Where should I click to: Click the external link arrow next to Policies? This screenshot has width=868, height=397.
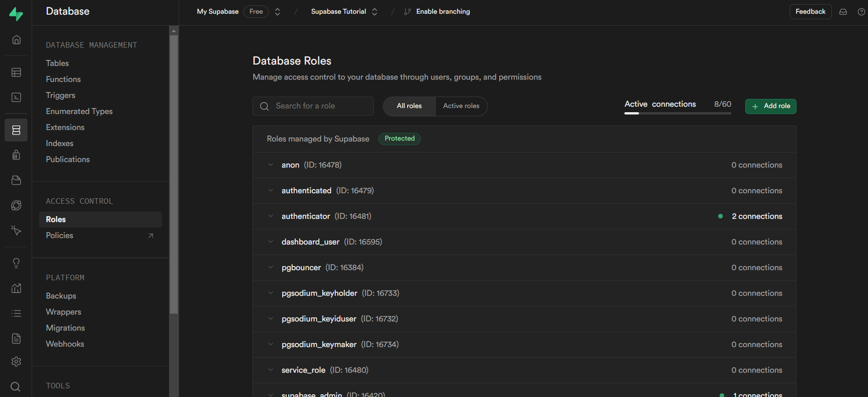click(x=151, y=235)
